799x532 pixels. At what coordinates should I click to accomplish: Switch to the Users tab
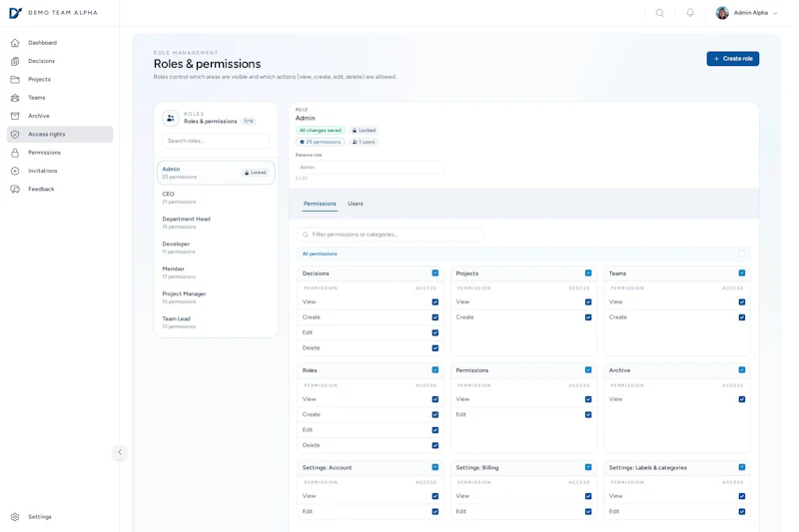click(356, 204)
